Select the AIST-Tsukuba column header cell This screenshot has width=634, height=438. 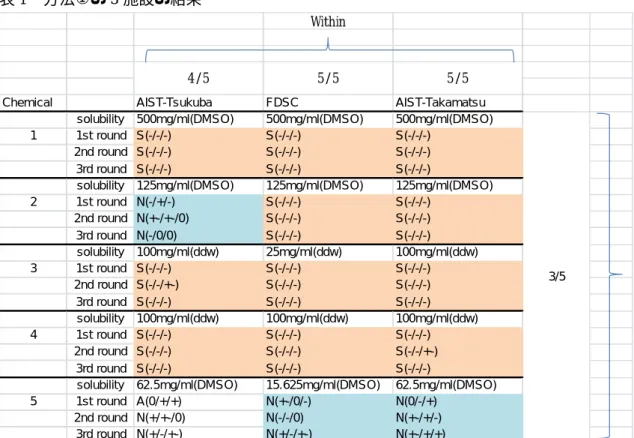click(198, 102)
